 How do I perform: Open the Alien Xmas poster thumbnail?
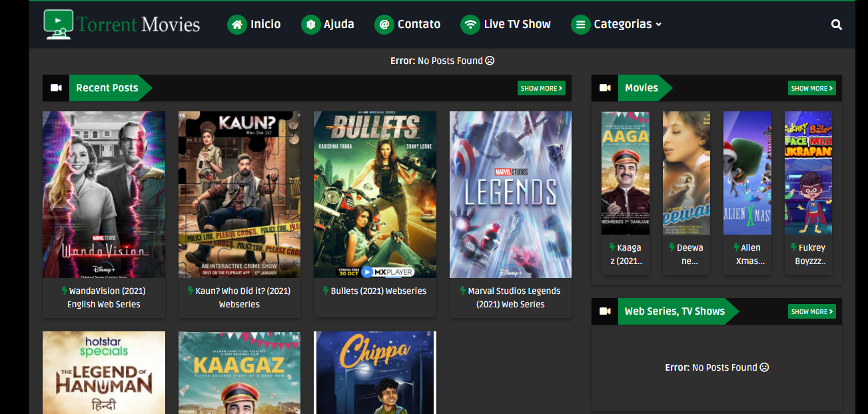click(747, 173)
